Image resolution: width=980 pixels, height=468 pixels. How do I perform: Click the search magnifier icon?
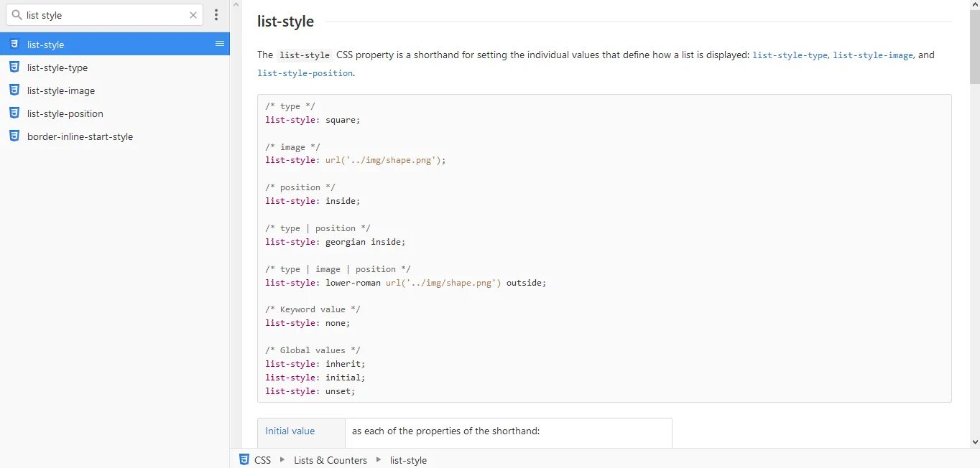17,15
